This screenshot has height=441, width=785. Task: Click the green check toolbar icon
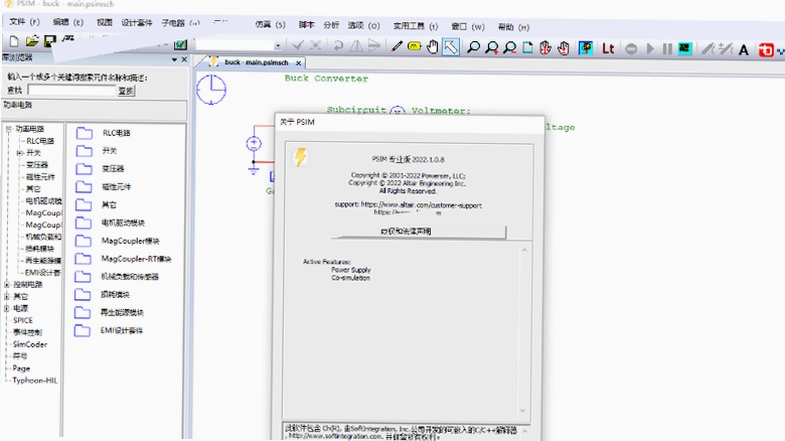(x=180, y=45)
